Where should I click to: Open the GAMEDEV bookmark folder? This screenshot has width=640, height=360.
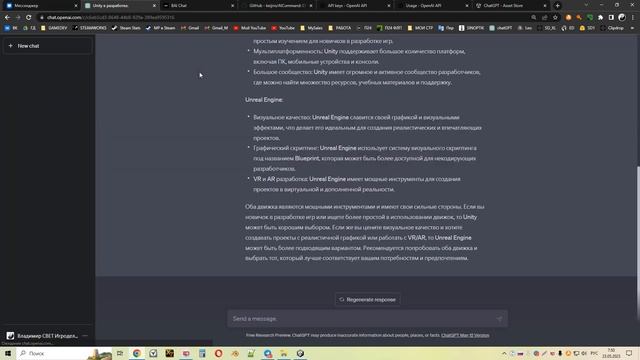click(54, 28)
